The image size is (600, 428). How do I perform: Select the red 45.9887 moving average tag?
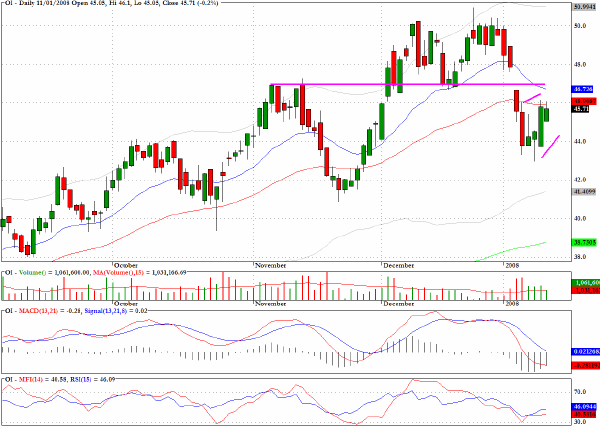click(x=585, y=101)
